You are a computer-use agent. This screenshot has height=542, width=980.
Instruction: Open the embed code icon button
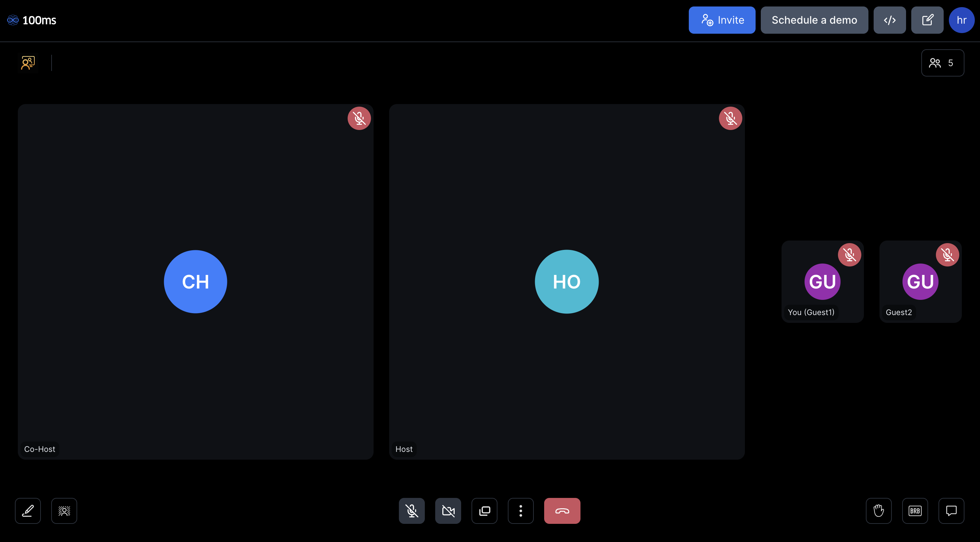point(890,20)
